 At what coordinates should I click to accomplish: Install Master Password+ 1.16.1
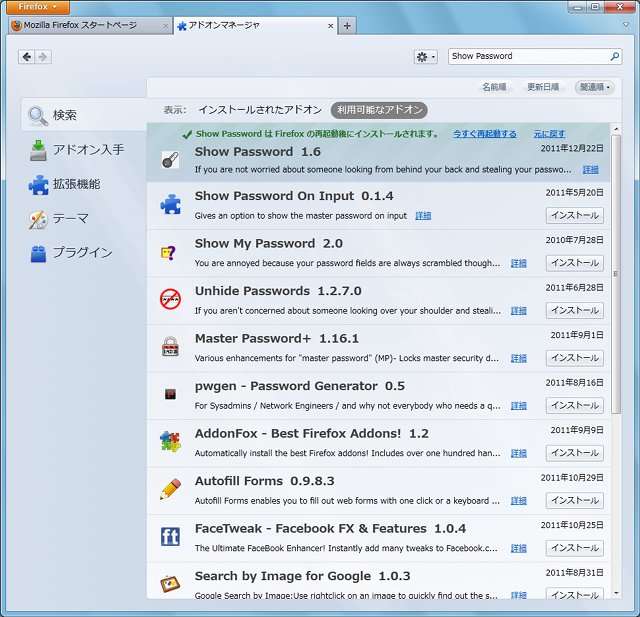click(575, 358)
